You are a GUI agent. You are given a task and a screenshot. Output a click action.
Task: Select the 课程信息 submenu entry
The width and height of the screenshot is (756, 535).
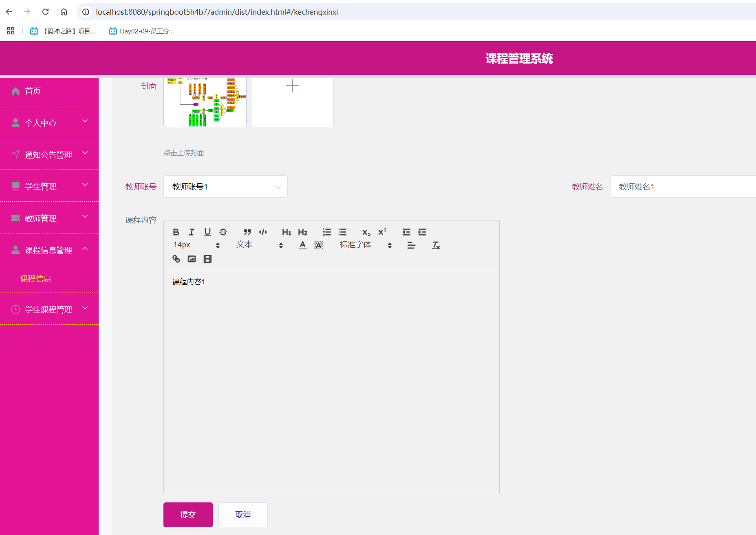click(x=36, y=279)
